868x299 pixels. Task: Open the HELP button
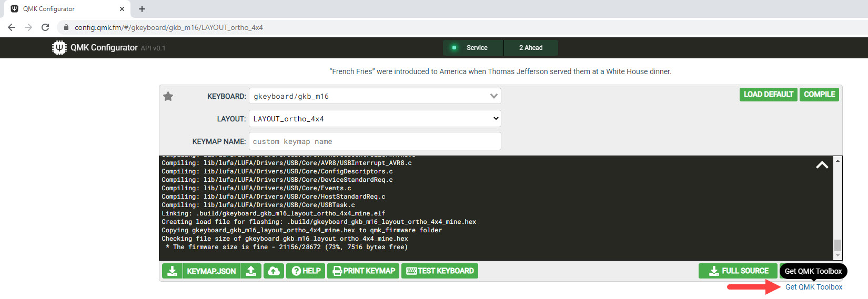point(306,271)
